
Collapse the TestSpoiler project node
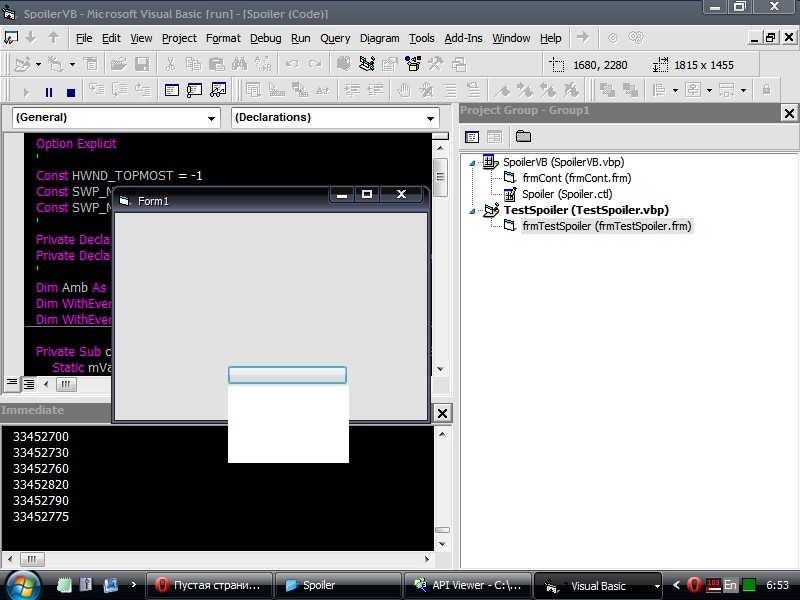coord(472,211)
